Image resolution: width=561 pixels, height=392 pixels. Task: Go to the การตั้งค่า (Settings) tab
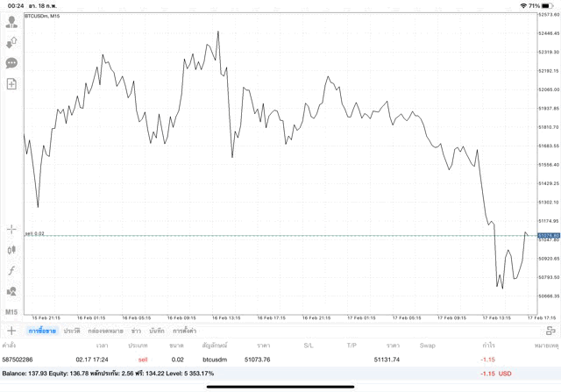(x=184, y=331)
